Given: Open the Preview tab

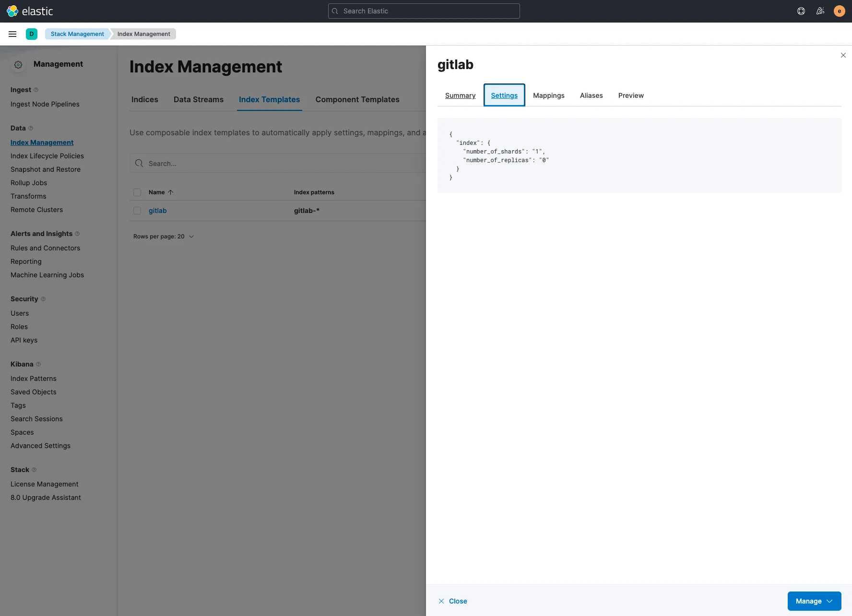Looking at the screenshot, I should pyautogui.click(x=630, y=95).
